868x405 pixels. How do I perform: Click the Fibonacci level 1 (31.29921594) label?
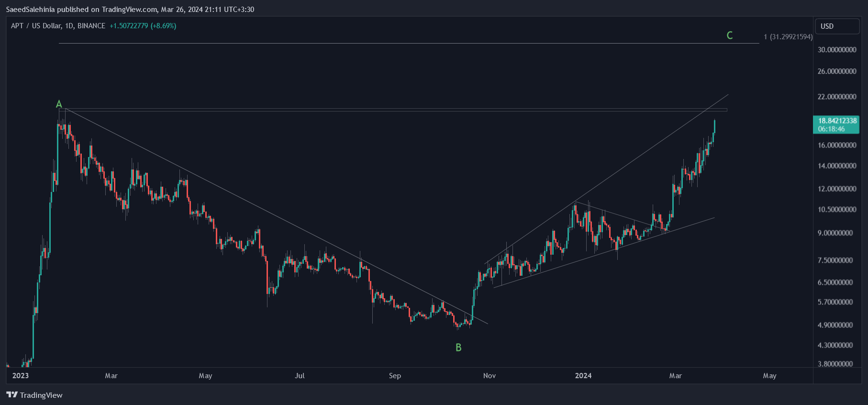[x=788, y=37]
